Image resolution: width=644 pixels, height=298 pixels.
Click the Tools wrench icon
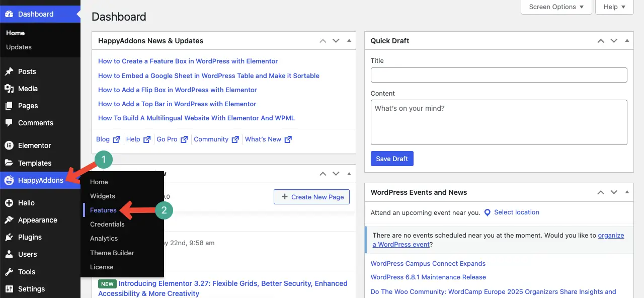click(9, 272)
